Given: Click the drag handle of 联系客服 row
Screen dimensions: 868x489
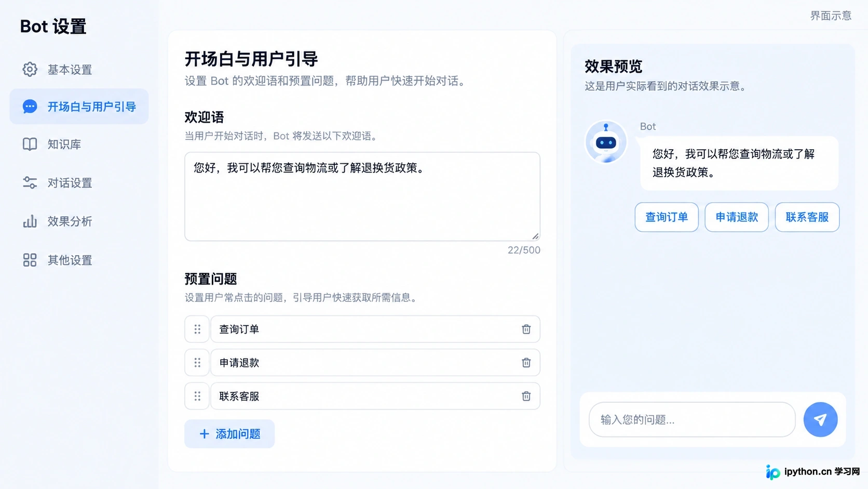Looking at the screenshot, I should (x=197, y=396).
